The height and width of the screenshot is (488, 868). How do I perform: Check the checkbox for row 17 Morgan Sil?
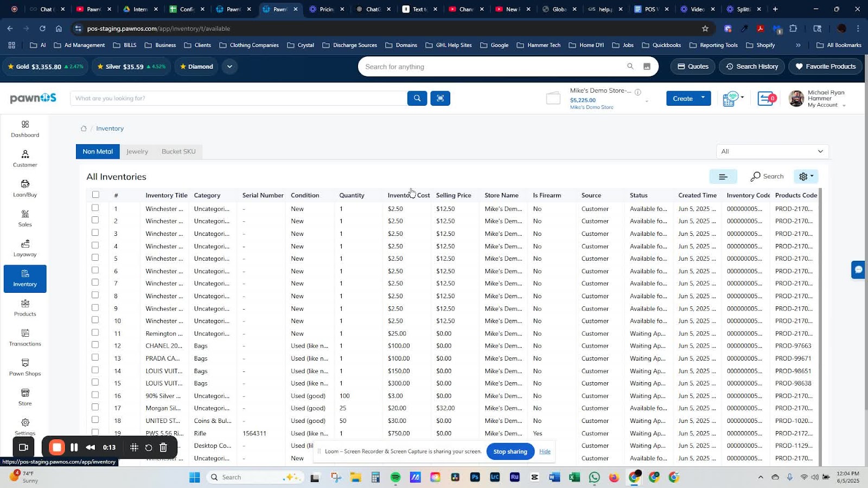[x=95, y=407]
